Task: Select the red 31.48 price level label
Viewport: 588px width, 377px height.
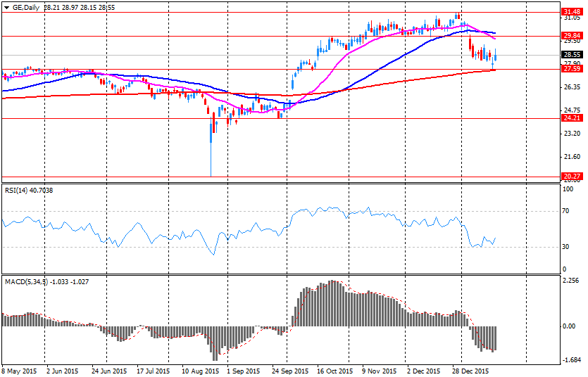Action: (x=571, y=12)
